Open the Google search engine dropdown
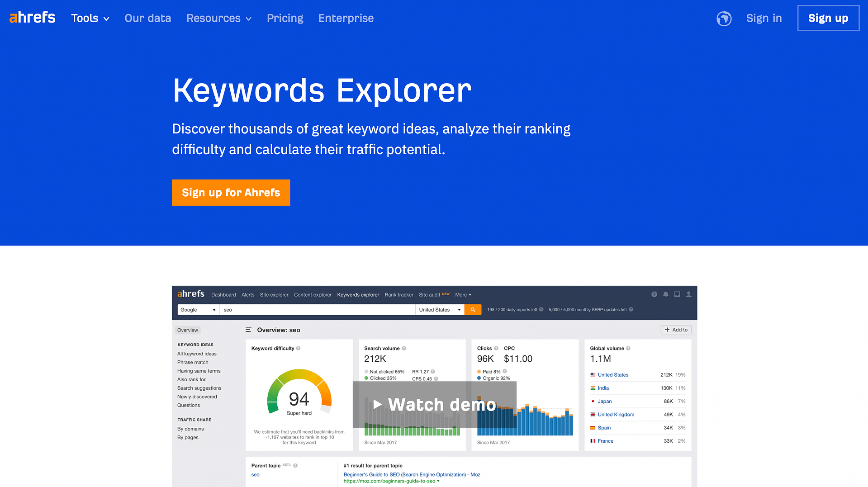The width and height of the screenshot is (868, 487). [199, 310]
